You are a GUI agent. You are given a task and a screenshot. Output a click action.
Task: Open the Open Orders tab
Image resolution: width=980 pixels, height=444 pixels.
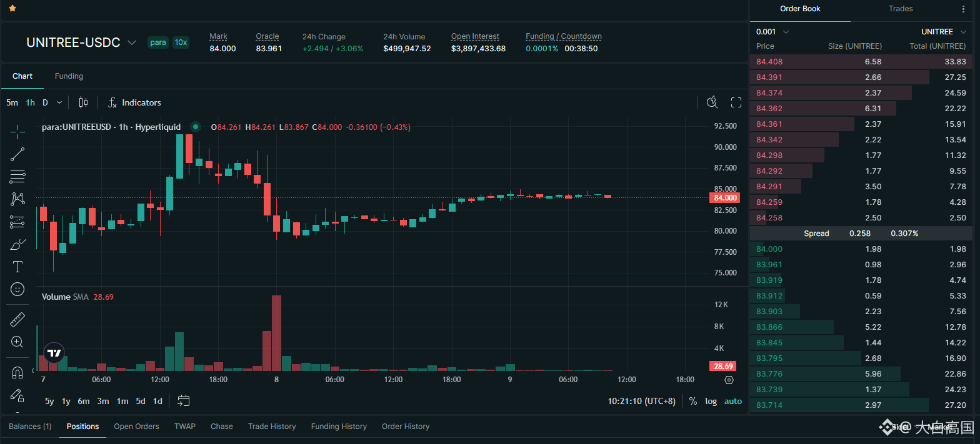pyautogui.click(x=136, y=427)
